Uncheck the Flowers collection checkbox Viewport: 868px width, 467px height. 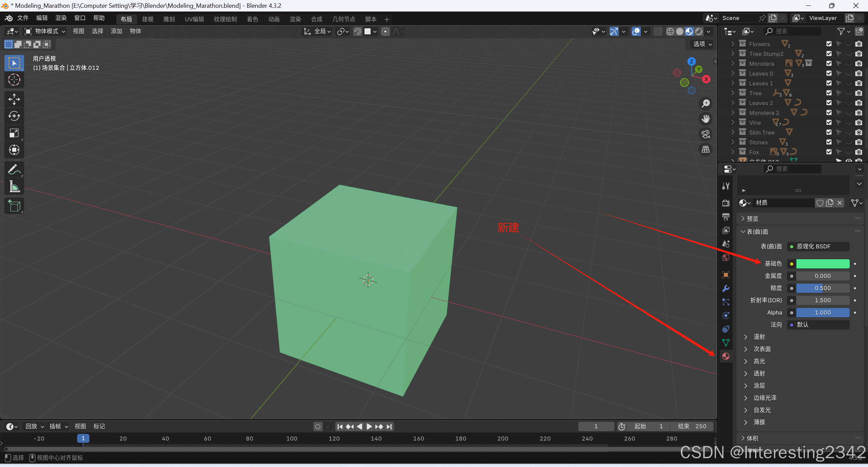pyautogui.click(x=829, y=44)
